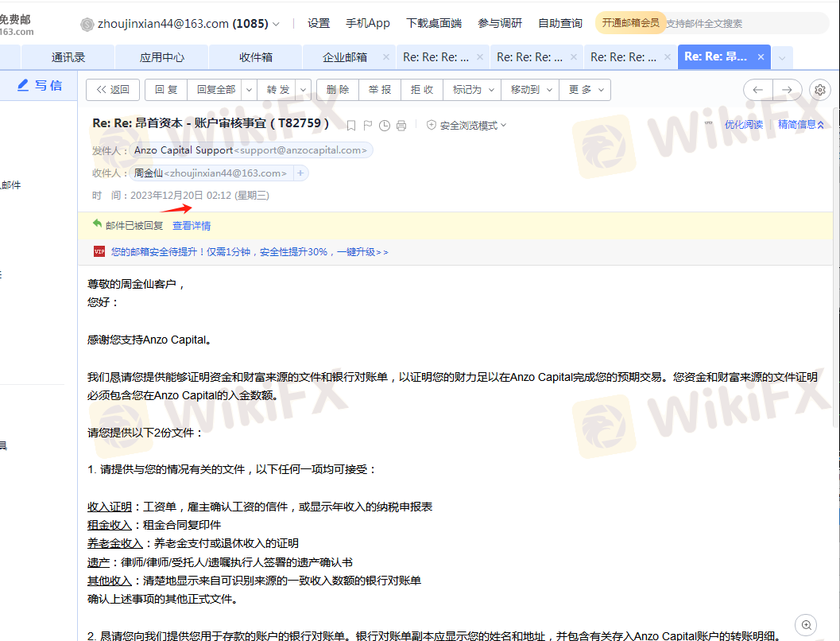Switch to the 通讯录 tab
The height and width of the screenshot is (641, 840).
68,57
